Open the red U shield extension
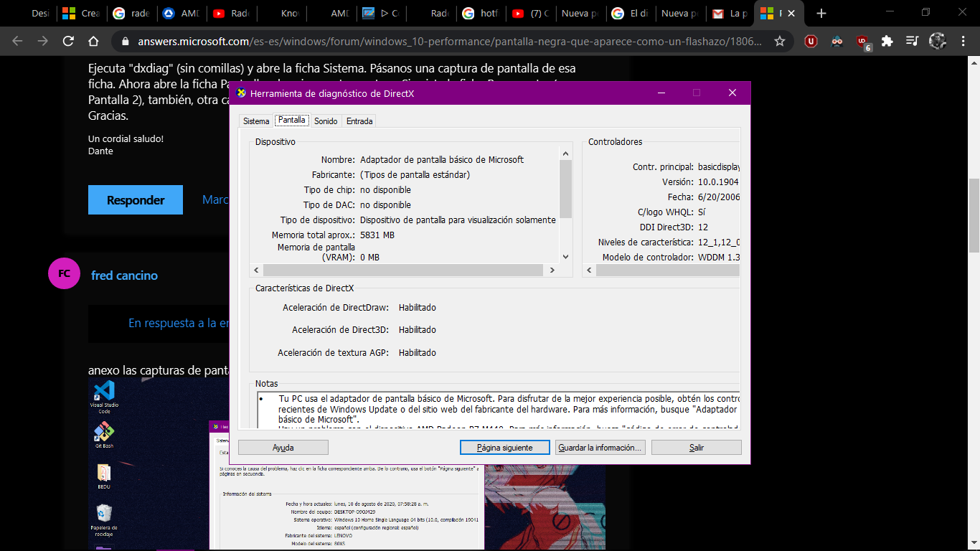The image size is (980, 551). click(811, 42)
